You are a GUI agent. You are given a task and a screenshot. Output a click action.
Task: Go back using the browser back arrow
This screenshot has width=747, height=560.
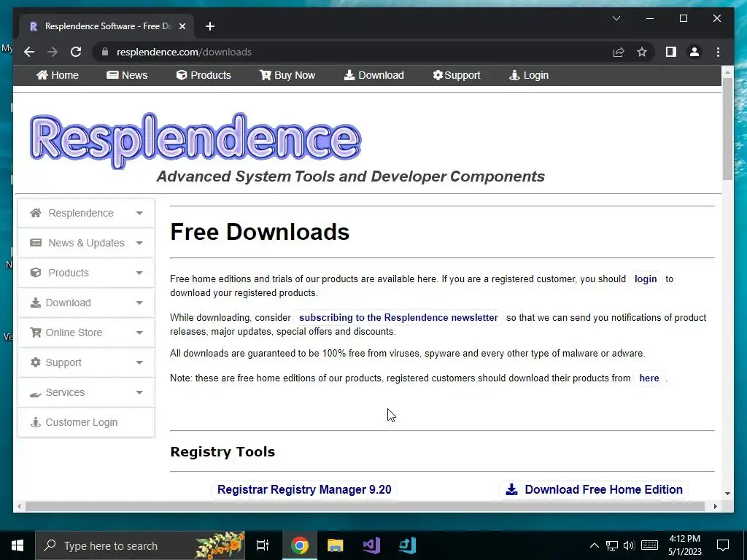tap(29, 52)
